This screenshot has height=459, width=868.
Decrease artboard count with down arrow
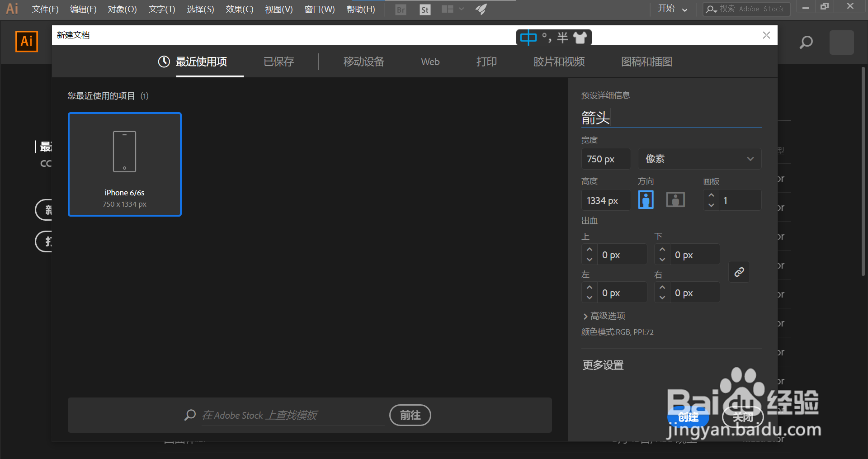click(711, 205)
